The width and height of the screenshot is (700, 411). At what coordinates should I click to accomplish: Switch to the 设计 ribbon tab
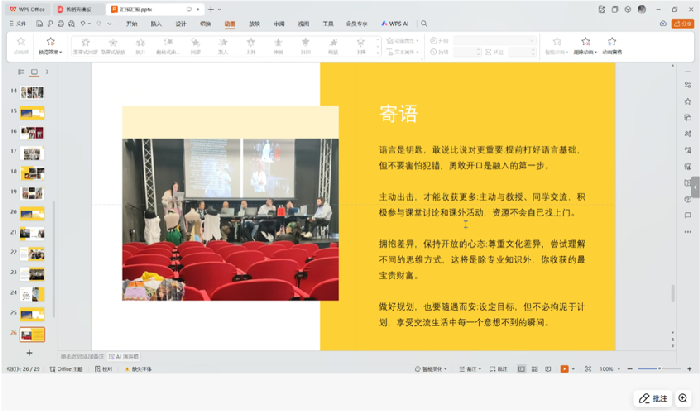point(180,21)
